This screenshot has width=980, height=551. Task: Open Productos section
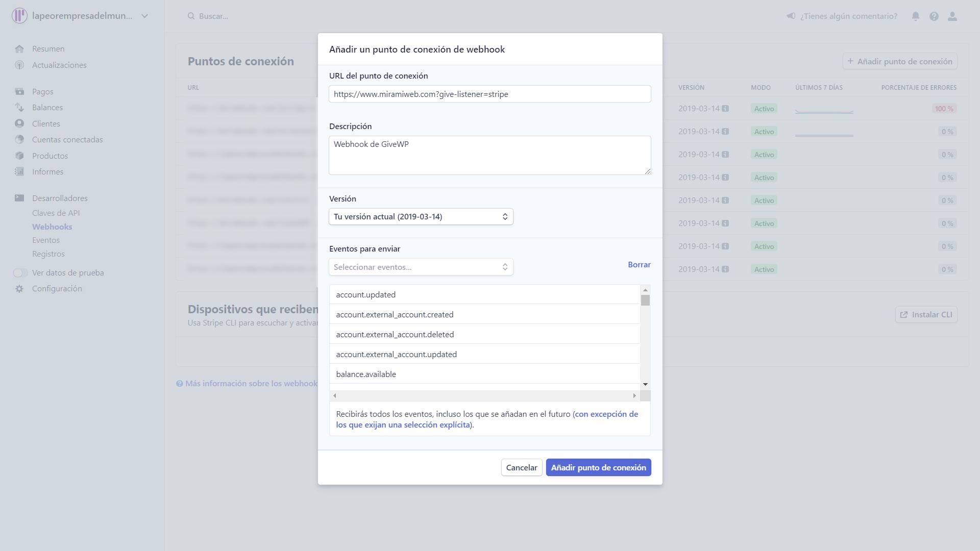point(50,156)
